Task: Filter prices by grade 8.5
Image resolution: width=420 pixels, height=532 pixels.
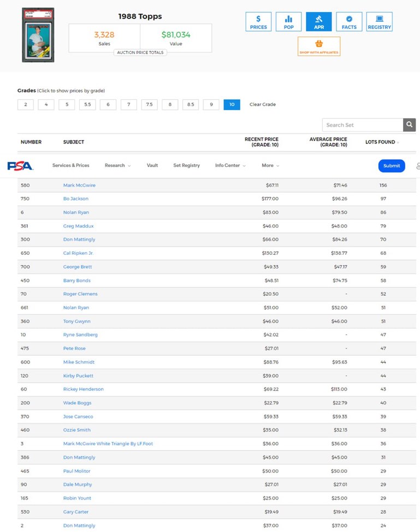Action: (191, 105)
